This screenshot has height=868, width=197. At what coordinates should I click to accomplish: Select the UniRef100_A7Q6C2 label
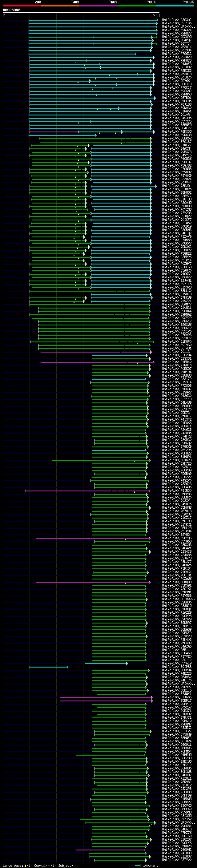pos(177,54)
